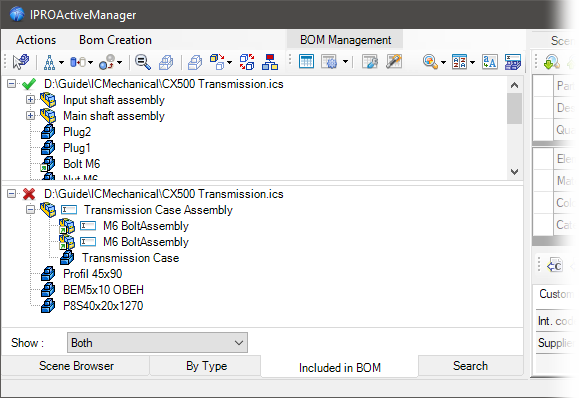Select the Bolt M6 part
The height and width of the screenshot is (398, 584).
click(82, 164)
